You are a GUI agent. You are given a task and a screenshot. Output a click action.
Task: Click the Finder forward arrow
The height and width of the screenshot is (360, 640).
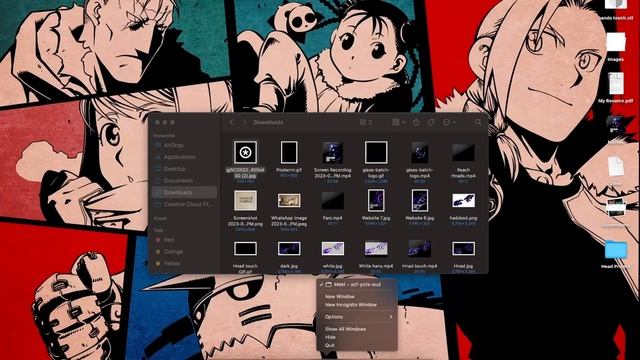pos(244,122)
